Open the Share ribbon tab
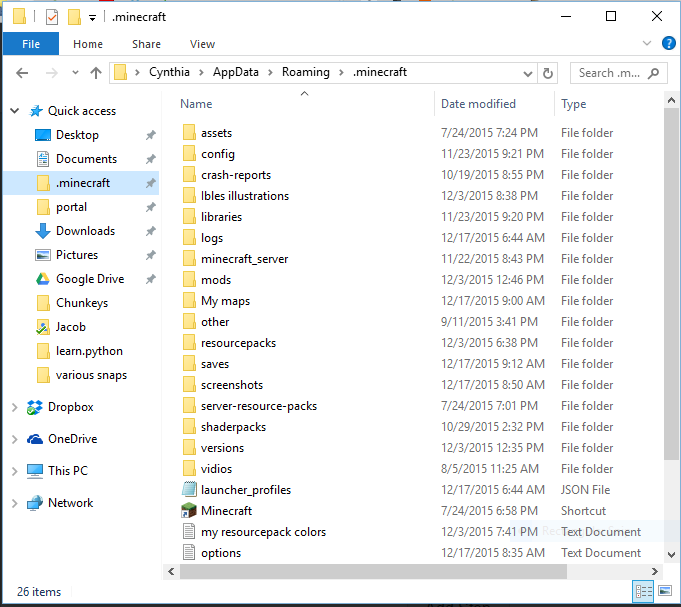 (146, 44)
